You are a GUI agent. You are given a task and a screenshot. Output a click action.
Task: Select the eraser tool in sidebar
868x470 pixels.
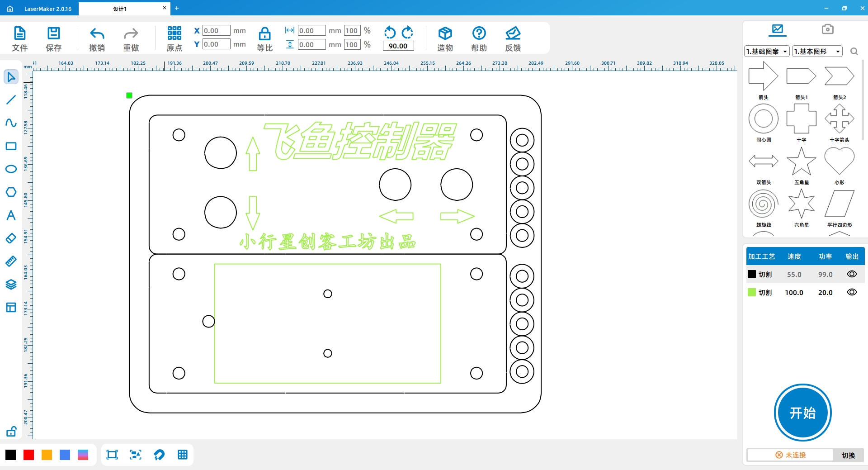[x=11, y=238]
